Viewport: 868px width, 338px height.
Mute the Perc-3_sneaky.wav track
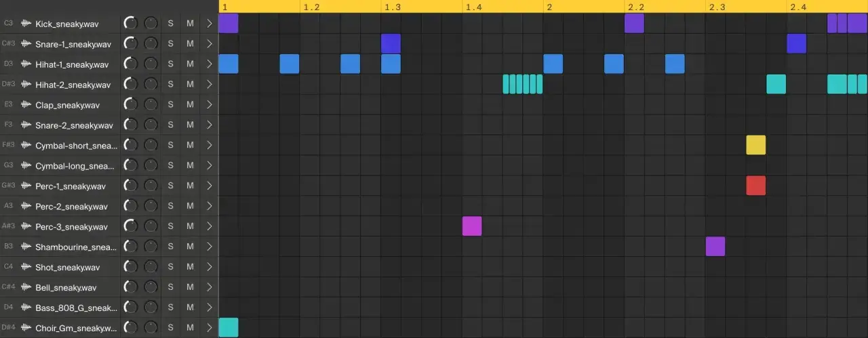pos(190,226)
